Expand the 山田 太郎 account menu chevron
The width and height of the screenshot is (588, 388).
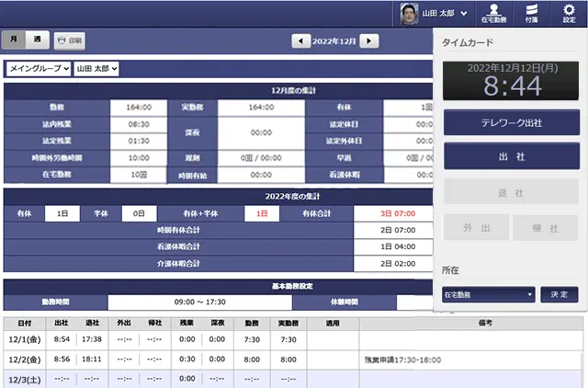[464, 14]
